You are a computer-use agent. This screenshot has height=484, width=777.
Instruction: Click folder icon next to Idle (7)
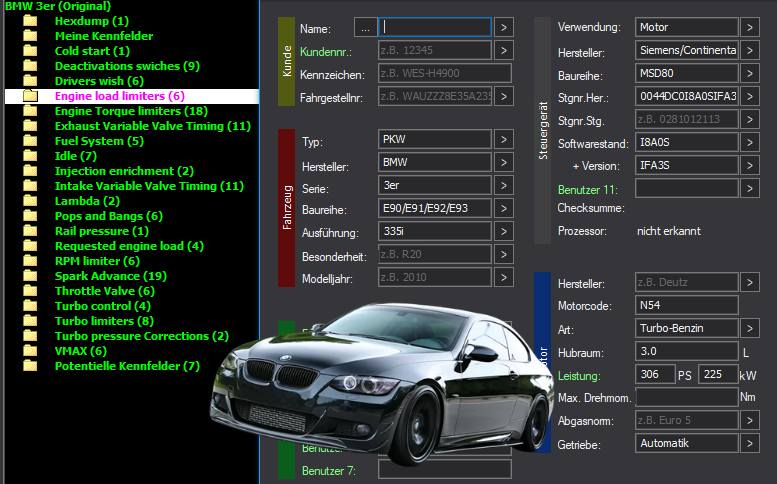point(30,156)
